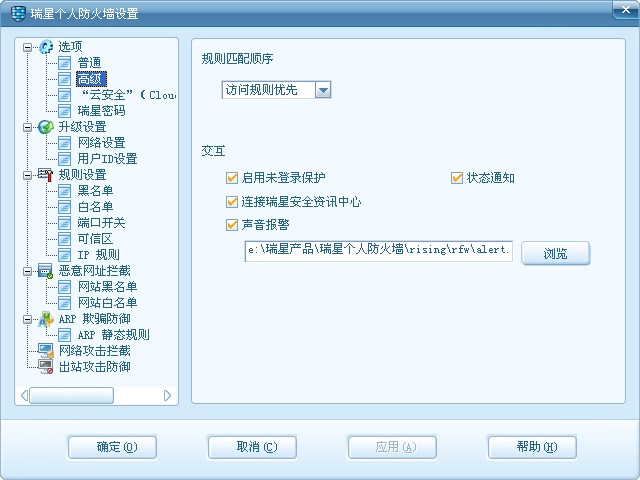Image resolution: width=640 pixels, height=480 pixels.
Task: Click 取消(C) button
Action: pyautogui.click(x=252, y=447)
